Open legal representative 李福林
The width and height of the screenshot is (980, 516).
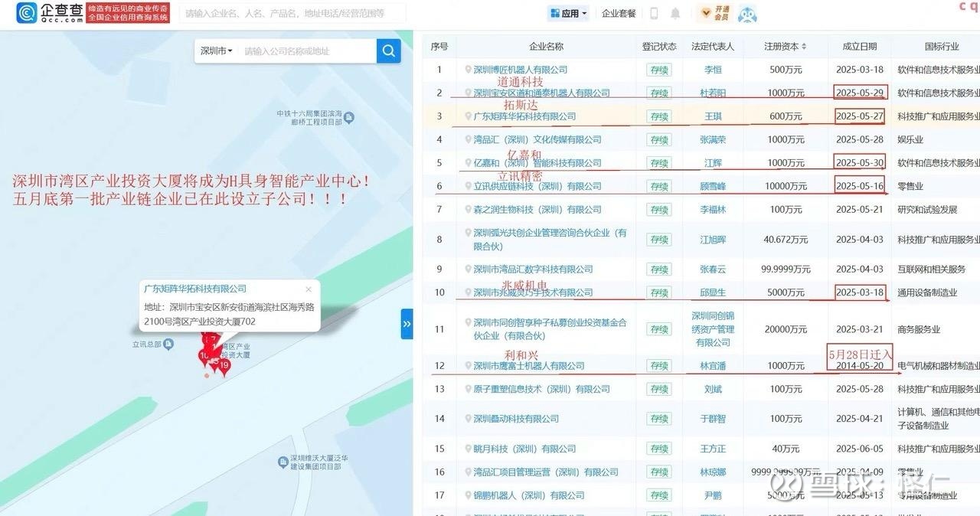point(713,209)
